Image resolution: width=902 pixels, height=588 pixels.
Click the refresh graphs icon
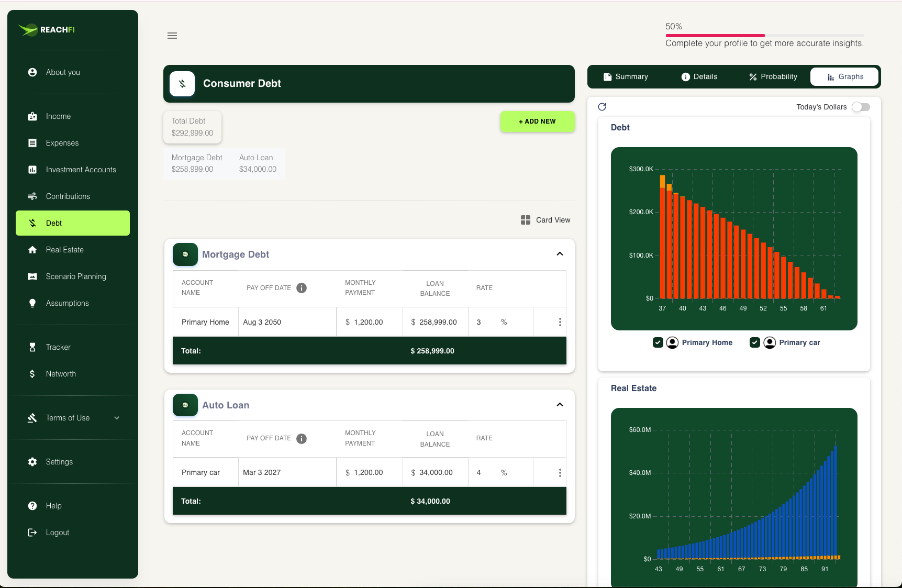click(602, 107)
